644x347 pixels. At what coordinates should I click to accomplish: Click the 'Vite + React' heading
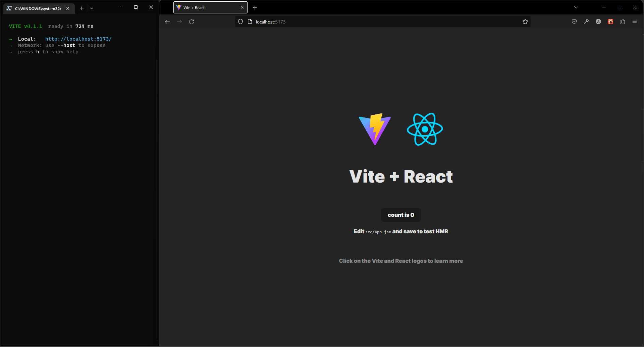(401, 177)
